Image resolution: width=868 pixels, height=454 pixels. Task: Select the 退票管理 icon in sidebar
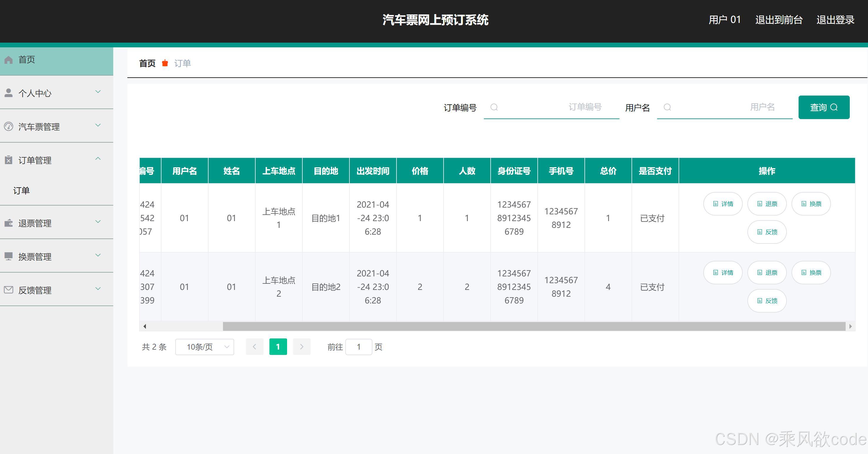(9, 222)
